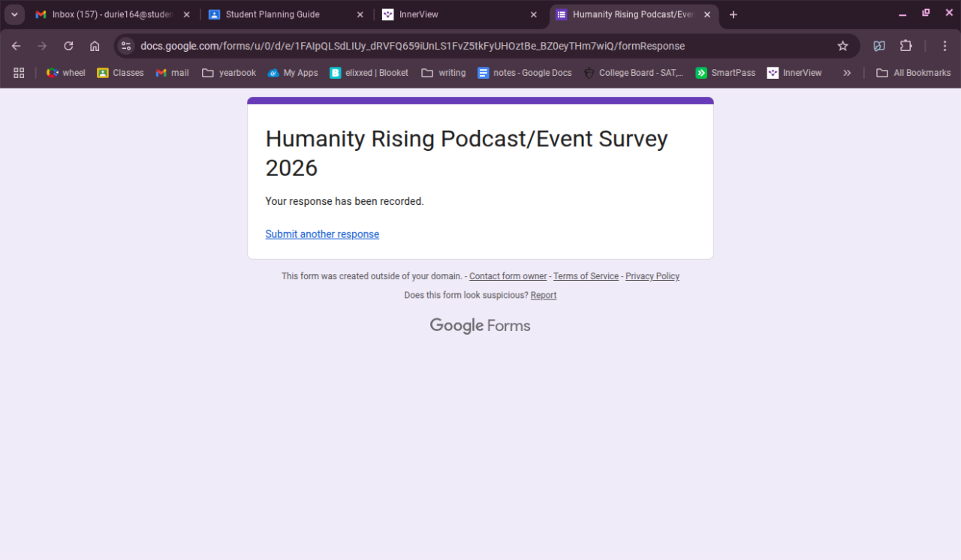This screenshot has height=560, width=961.
Task: Close the browser window
Action: [948, 14]
